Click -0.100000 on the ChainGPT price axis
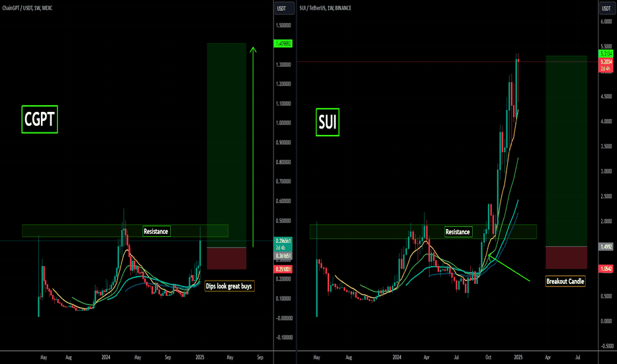Image resolution: width=617 pixels, height=364 pixels. point(283,338)
